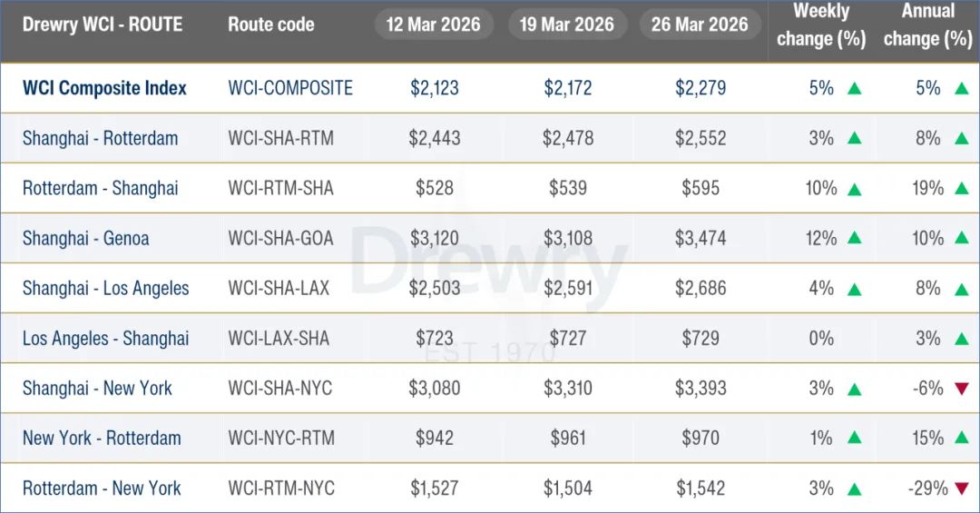The width and height of the screenshot is (980, 513).
Task: Click the green weekly arrow for Shanghai - Genoa
Action: [x=853, y=239]
